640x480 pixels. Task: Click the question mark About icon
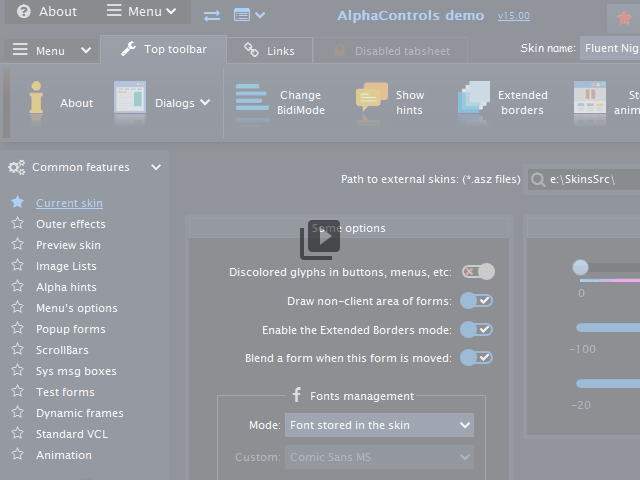[x=24, y=11]
